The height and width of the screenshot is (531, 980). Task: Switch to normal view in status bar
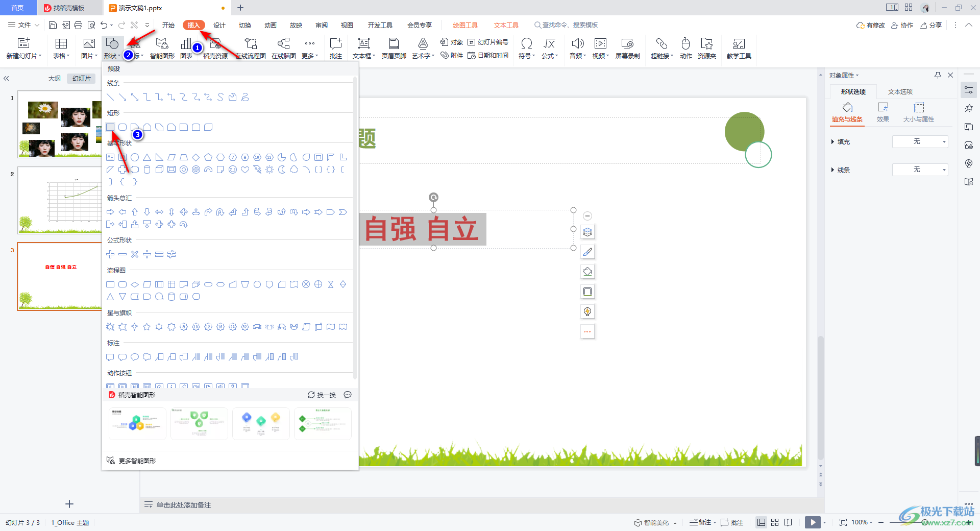762,522
